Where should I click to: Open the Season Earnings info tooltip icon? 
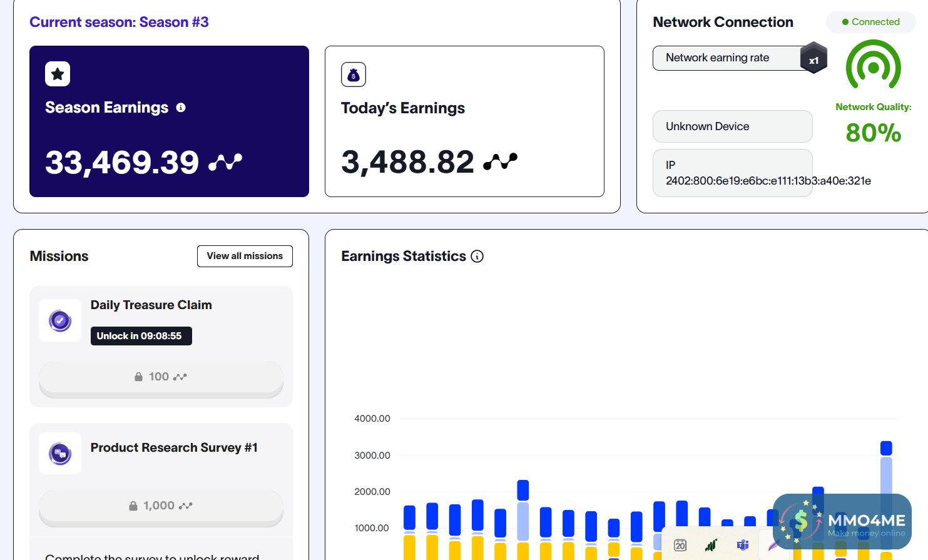(181, 108)
